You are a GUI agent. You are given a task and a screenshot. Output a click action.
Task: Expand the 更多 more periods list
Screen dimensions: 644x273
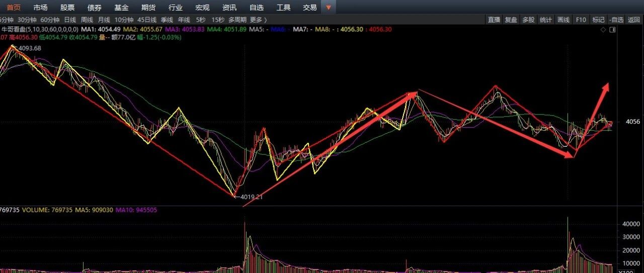[258, 20]
